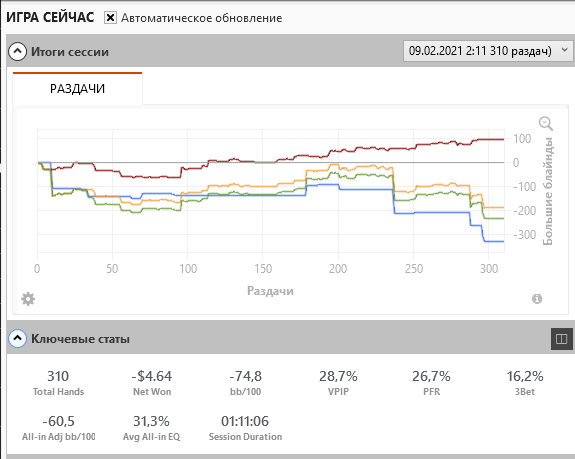This screenshot has height=459, width=575.
Task: Collapse the Итоги сессии section
Action: pyautogui.click(x=18, y=52)
